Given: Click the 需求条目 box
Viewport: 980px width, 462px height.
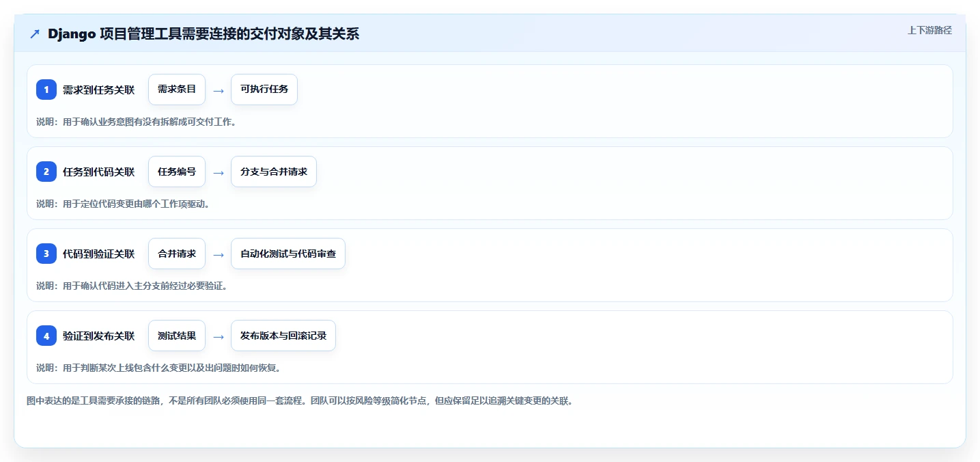Looking at the screenshot, I should pos(177,90).
